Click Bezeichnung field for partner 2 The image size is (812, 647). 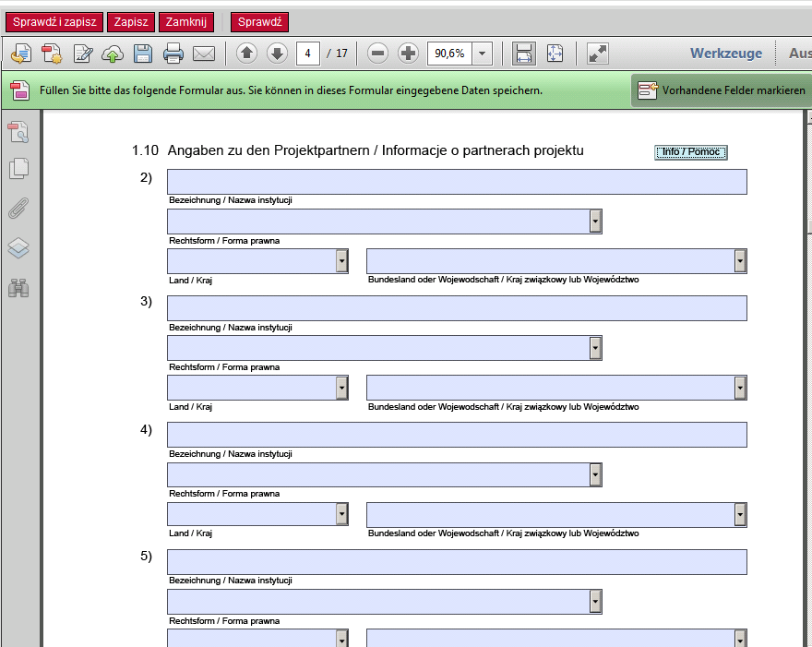coord(457,182)
